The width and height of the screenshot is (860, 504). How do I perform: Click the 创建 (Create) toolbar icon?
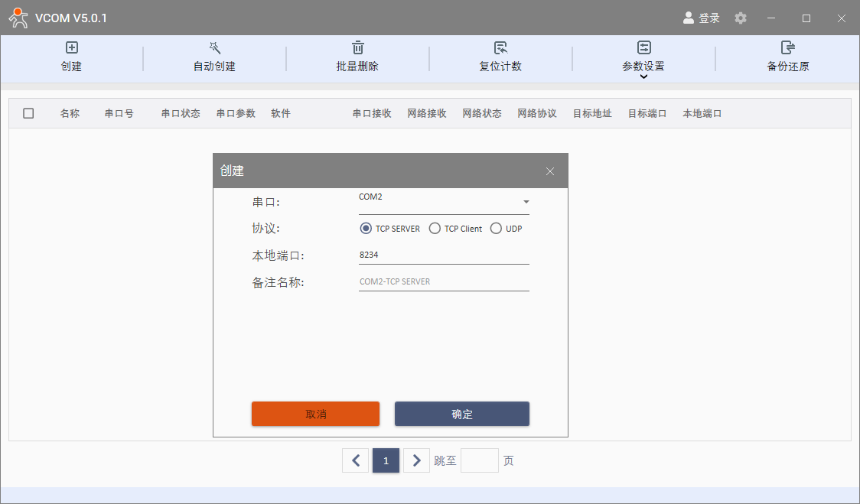72,48
